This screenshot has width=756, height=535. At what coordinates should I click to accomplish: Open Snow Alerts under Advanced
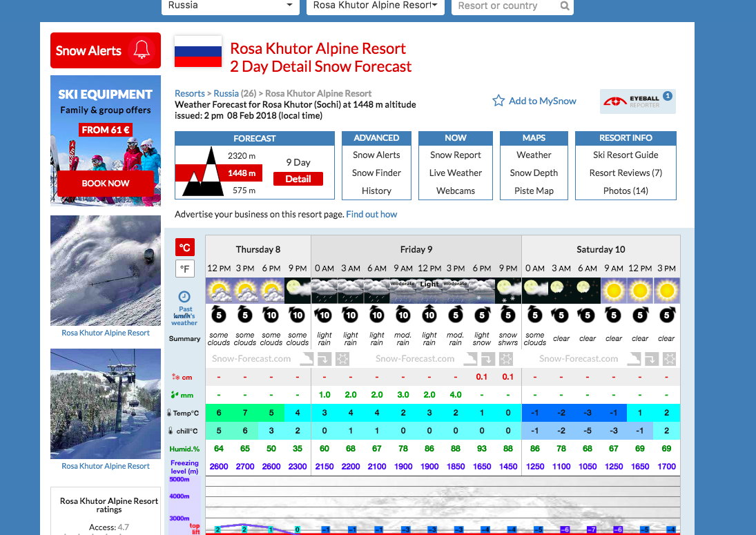tap(376, 155)
